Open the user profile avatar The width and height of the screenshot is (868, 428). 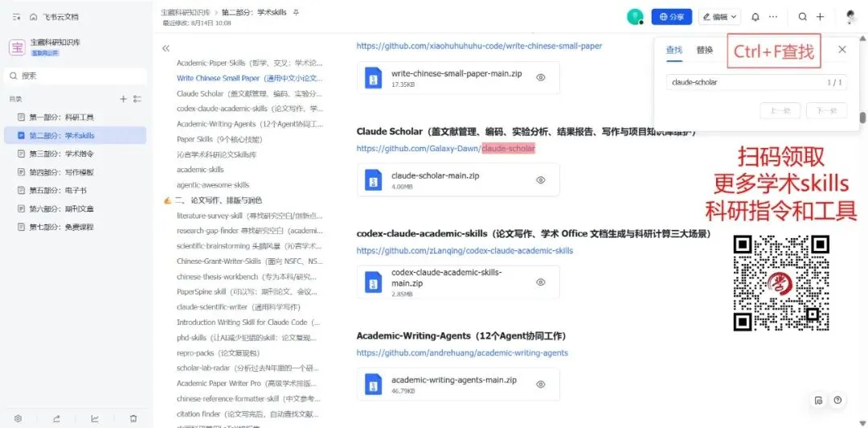tap(851, 17)
